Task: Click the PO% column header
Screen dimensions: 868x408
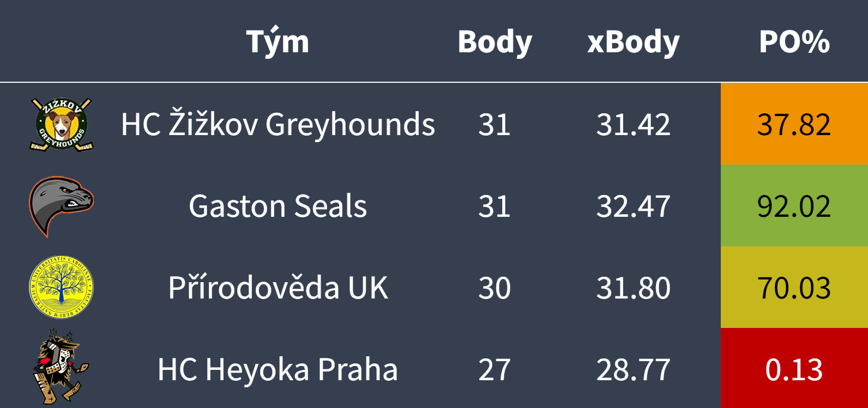Action: pos(794,42)
